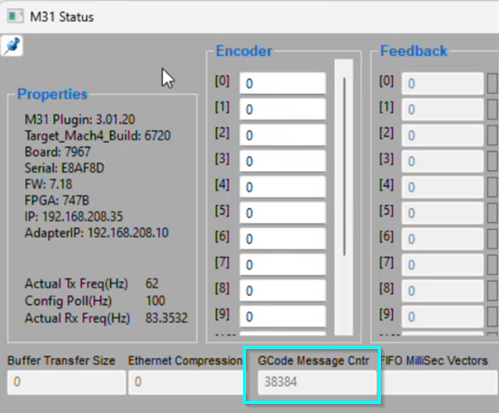Click Actual Tx Freq value 62

pyautogui.click(x=152, y=284)
